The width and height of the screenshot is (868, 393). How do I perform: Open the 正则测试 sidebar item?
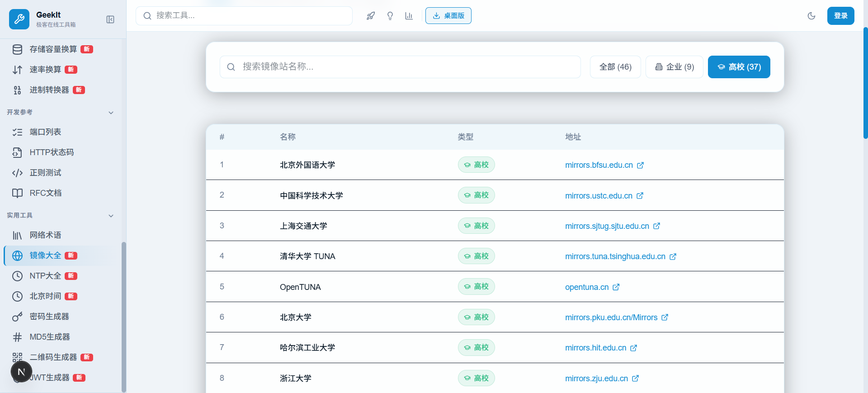pyautogui.click(x=61, y=173)
